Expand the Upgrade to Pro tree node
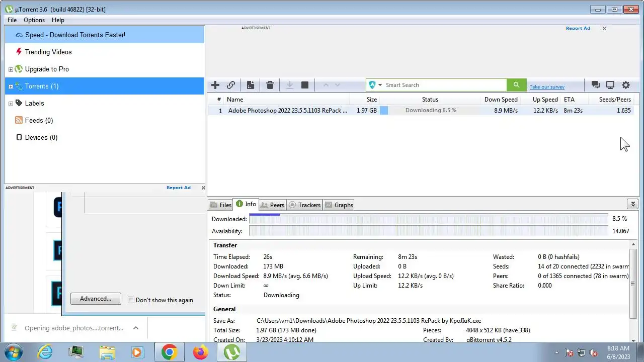644x362 pixels. coord(11,69)
